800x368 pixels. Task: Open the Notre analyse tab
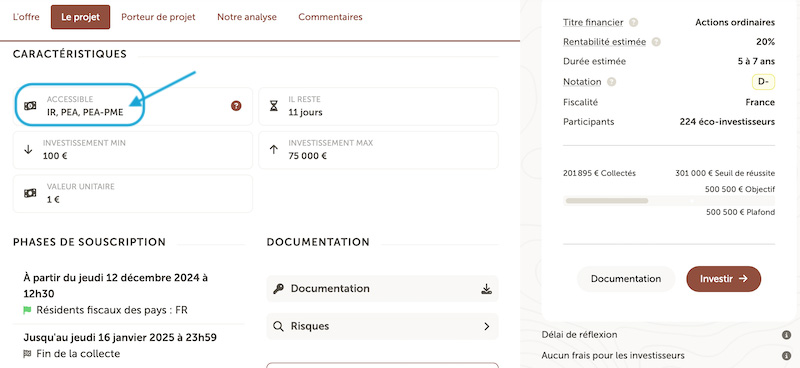click(247, 17)
